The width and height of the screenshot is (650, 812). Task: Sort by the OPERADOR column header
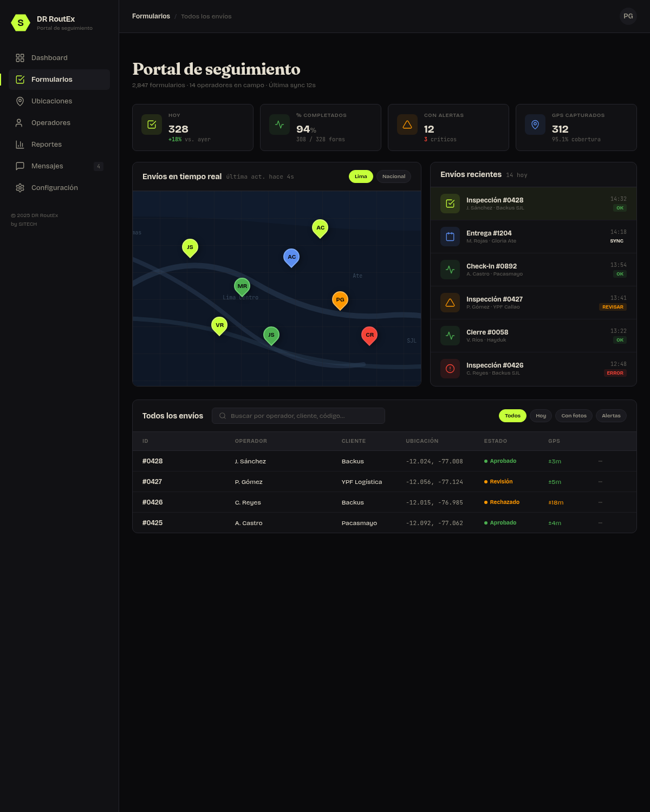point(251,441)
